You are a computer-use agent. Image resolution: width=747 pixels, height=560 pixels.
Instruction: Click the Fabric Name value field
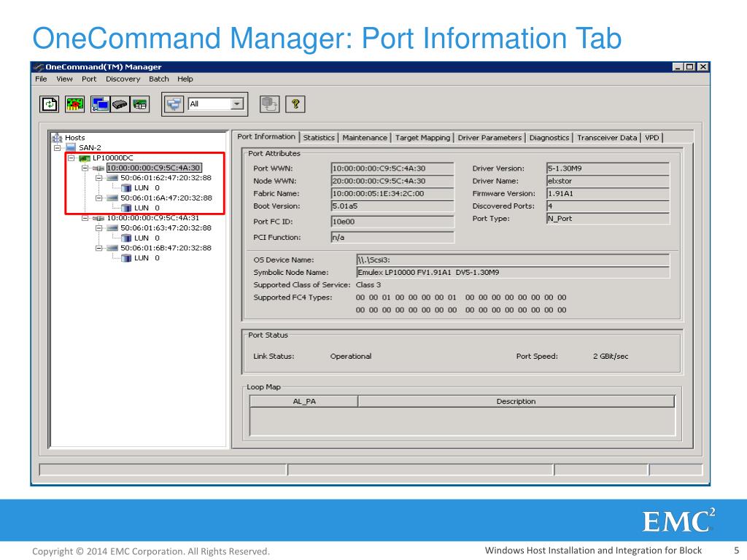(x=392, y=194)
